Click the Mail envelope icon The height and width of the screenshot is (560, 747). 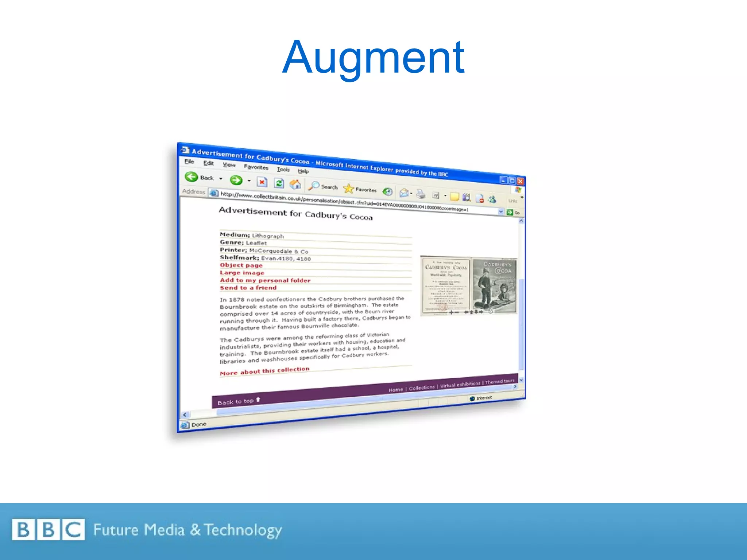tap(403, 192)
